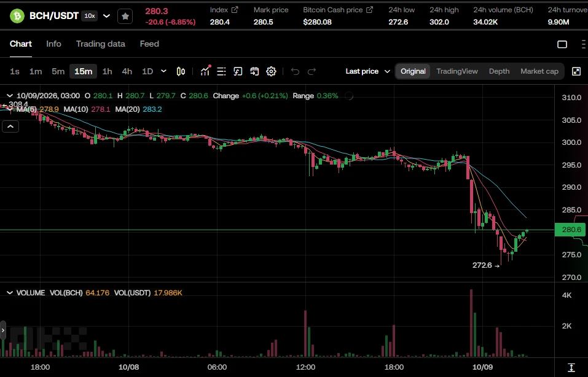Redo the chart action
The image size is (588, 377).
(312, 71)
